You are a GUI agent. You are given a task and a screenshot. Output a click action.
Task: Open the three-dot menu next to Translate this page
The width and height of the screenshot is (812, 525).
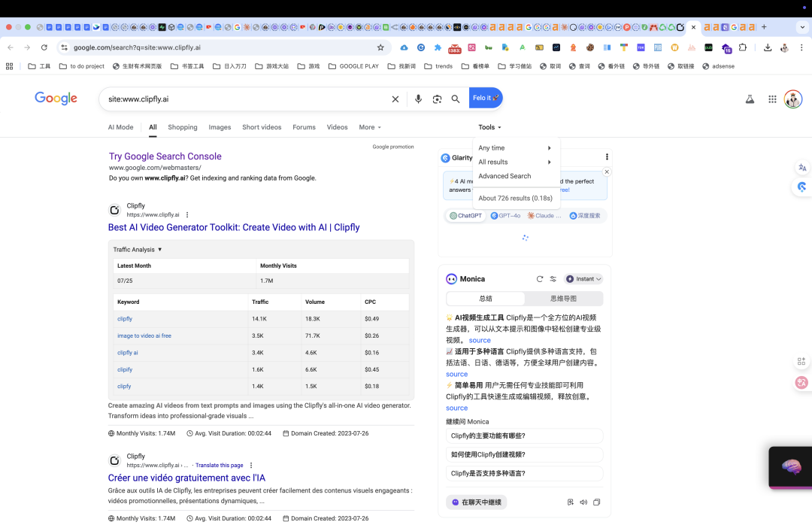(251, 466)
